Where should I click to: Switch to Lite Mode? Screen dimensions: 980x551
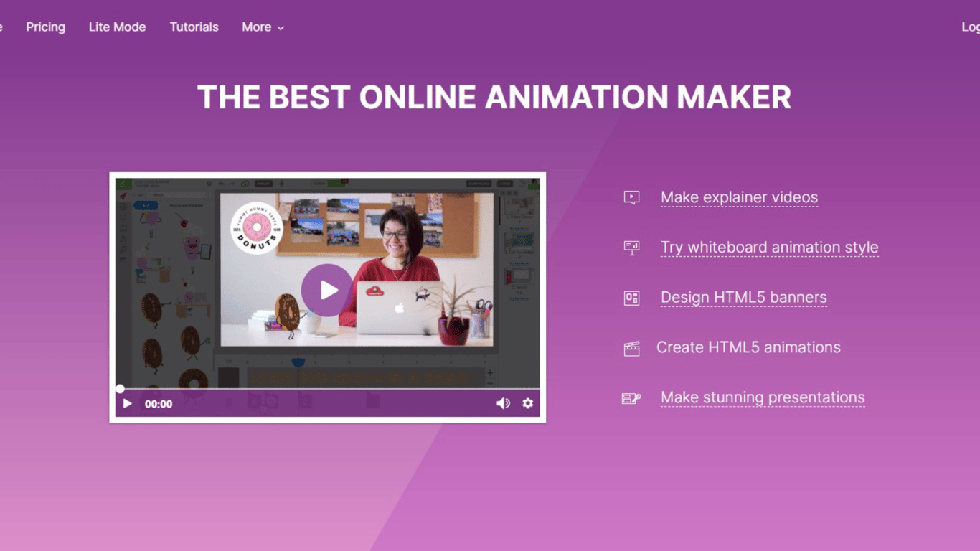[x=117, y=27]
